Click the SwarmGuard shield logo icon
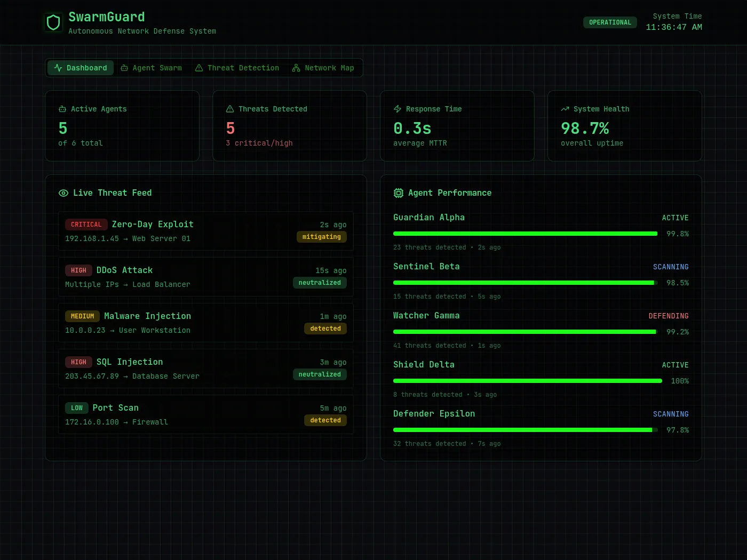Viewport: 747px width, 560px height. coord(53,22)
